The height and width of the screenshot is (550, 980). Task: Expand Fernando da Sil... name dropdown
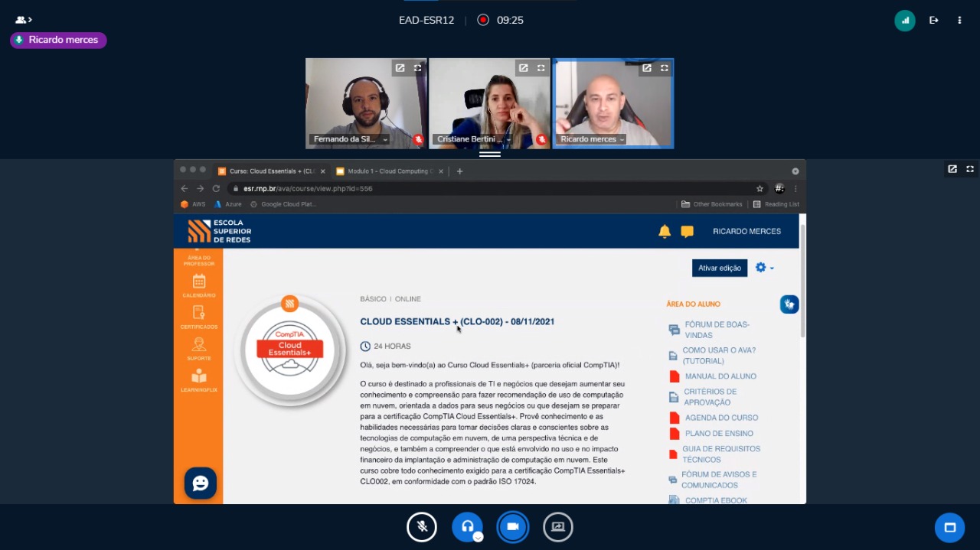[x=385, y=140]
